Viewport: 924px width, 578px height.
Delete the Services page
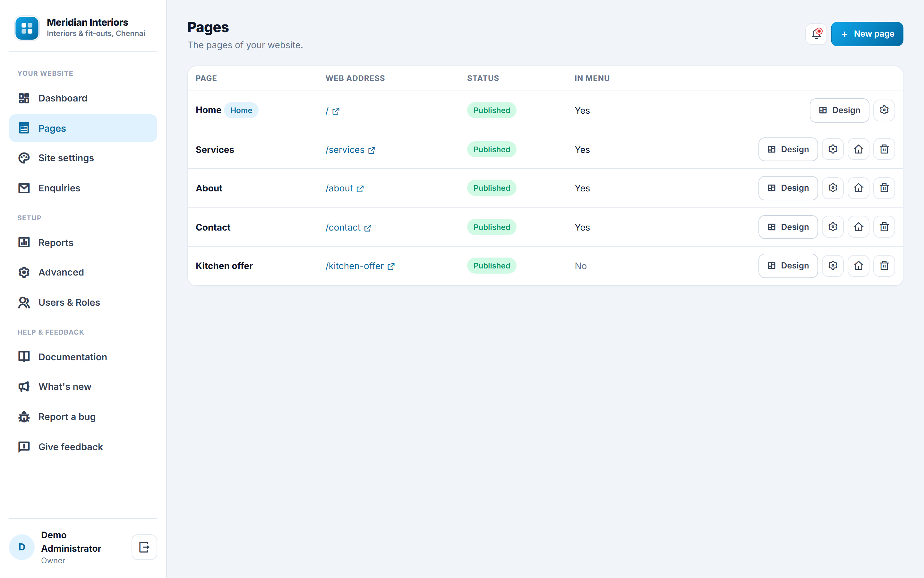coord(884,149)
